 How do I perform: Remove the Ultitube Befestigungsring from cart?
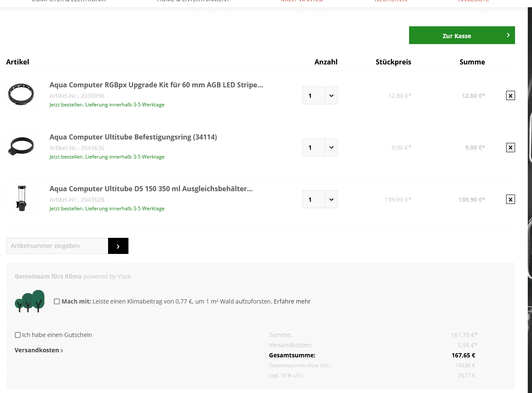pyautogui.click(x=510, y=148)
